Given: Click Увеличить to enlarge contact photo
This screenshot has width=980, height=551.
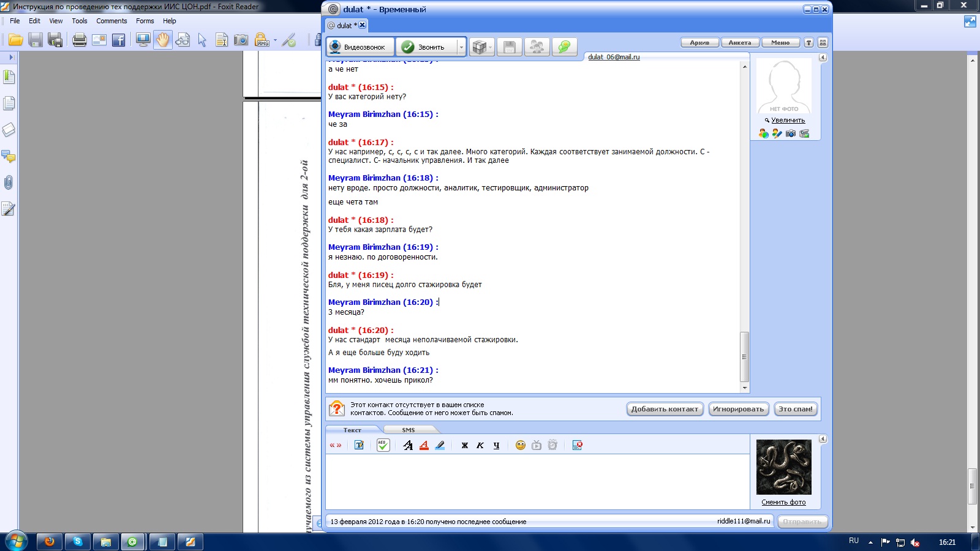Looking at the screenshot, I should coord(788,120).
